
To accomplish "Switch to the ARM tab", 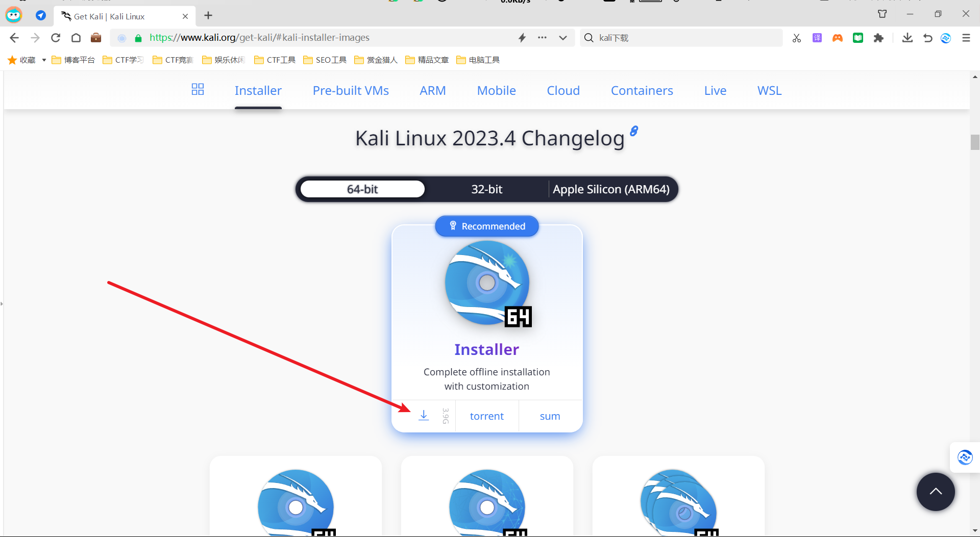I will 433,90.
